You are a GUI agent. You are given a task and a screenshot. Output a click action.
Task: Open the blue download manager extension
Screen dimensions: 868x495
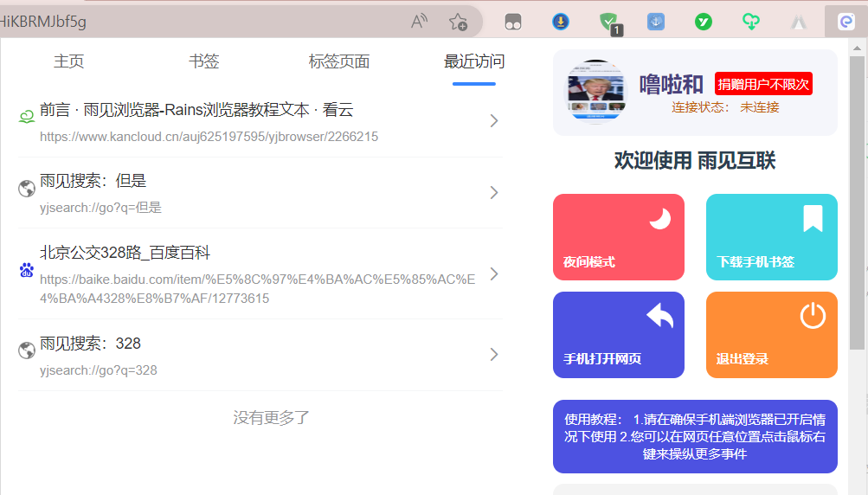561,22
